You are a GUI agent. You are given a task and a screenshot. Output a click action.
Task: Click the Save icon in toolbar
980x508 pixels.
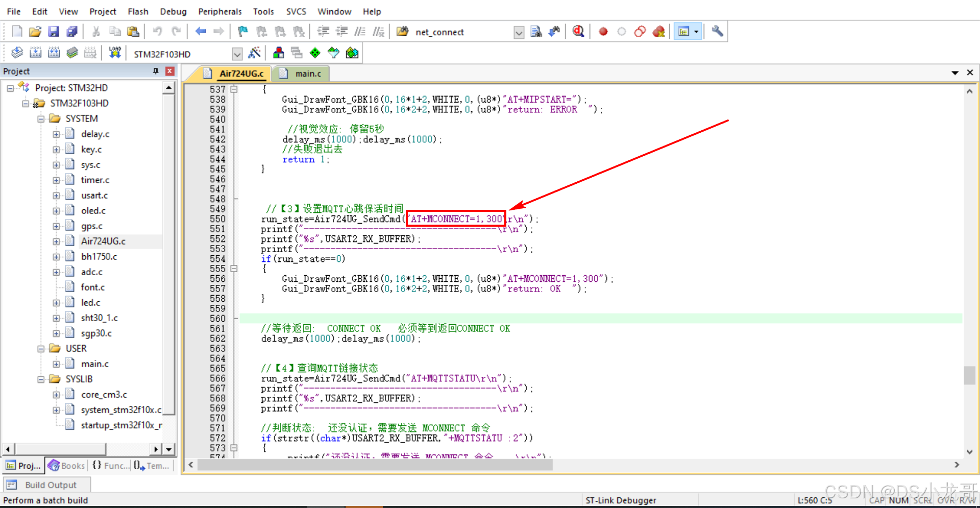tap(54, 32)
